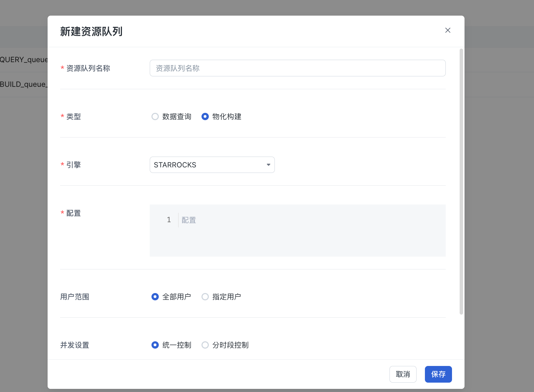Click the dialog's vertical scrollbar
The height and width of the screenshot is (392, 534).
pos(461,181)
